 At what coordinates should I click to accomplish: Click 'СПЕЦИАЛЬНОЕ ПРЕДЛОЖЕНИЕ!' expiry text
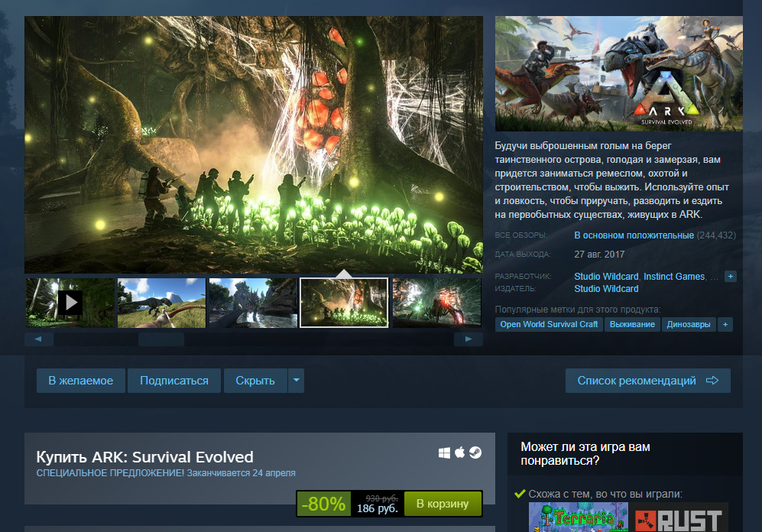(x=166, y=473)
